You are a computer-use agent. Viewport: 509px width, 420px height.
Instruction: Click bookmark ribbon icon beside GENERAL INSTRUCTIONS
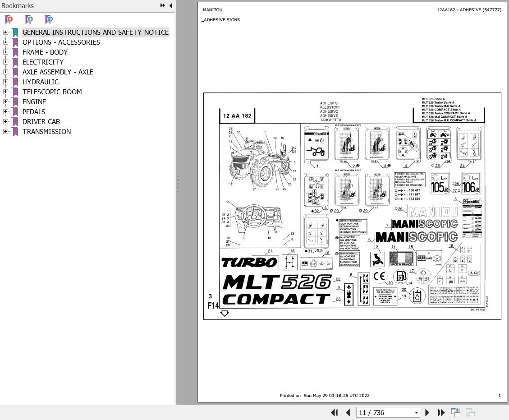coord(15,32)
